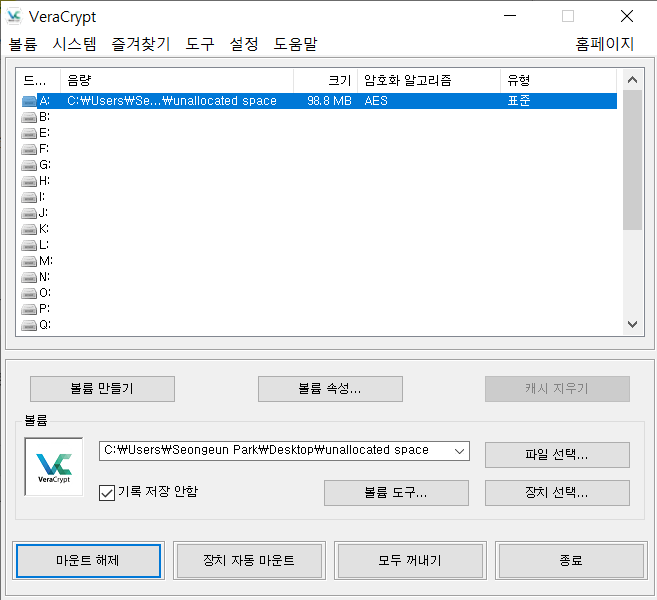Click the AES algorithm cell
Viewport: 657px width, 600px height.
(x=376, y=101)
